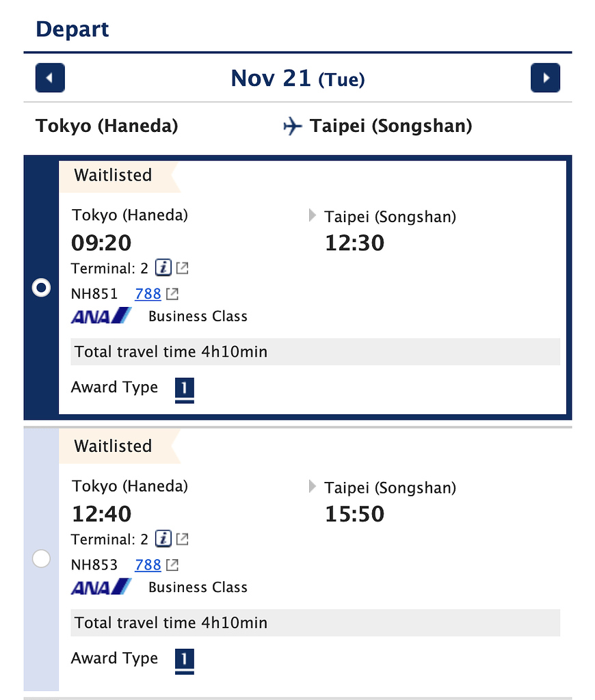Click the Waitlisted banner on the NH851 flight
The height and width of the screenshot is (700, 595).
[112, 175]
